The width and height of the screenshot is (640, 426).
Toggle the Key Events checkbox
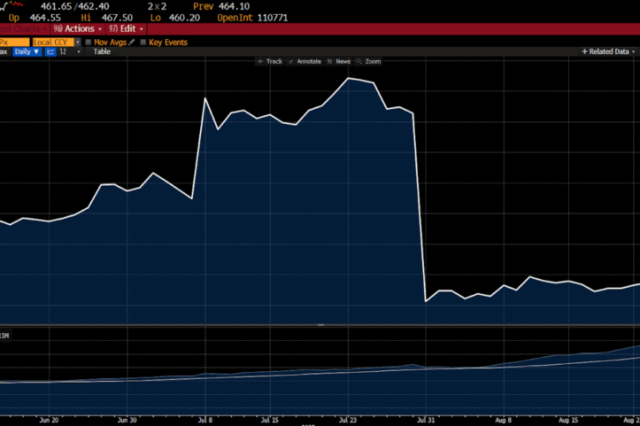pos(143,42)
